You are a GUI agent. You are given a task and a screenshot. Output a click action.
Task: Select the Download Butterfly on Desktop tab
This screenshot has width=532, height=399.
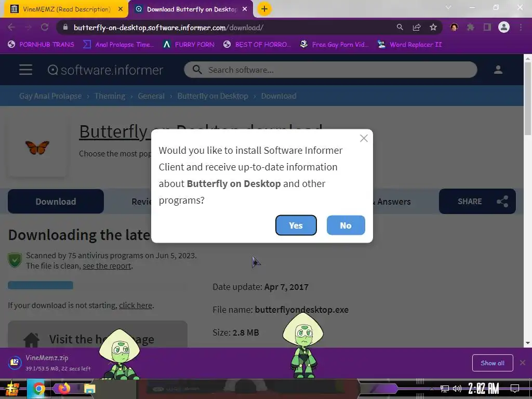(191, 9)
